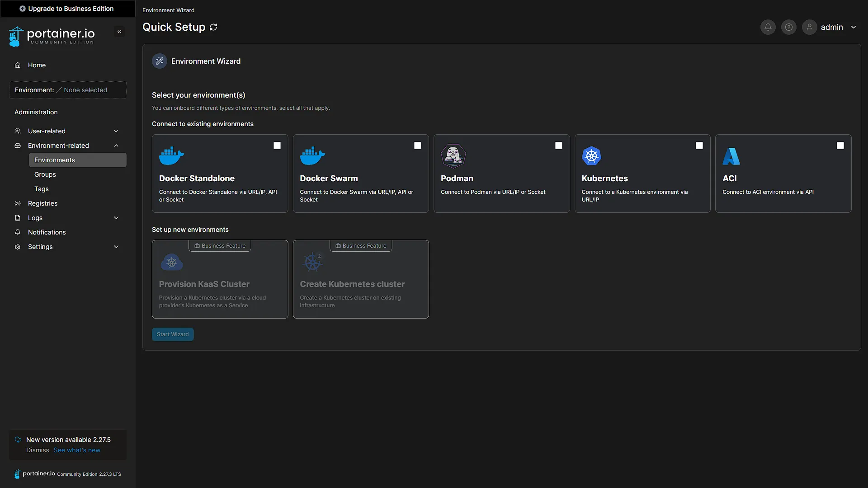Click the Environment Wizard wand icon

(159, 61)
